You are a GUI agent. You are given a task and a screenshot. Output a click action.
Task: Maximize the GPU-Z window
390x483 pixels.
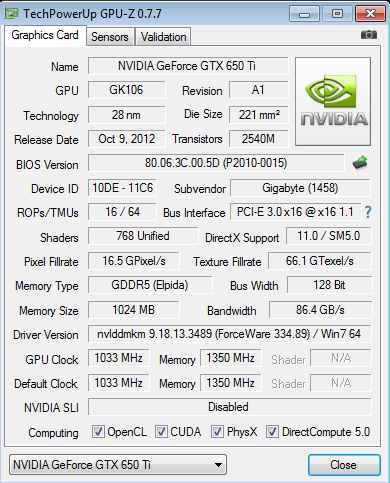click(337, 14)
